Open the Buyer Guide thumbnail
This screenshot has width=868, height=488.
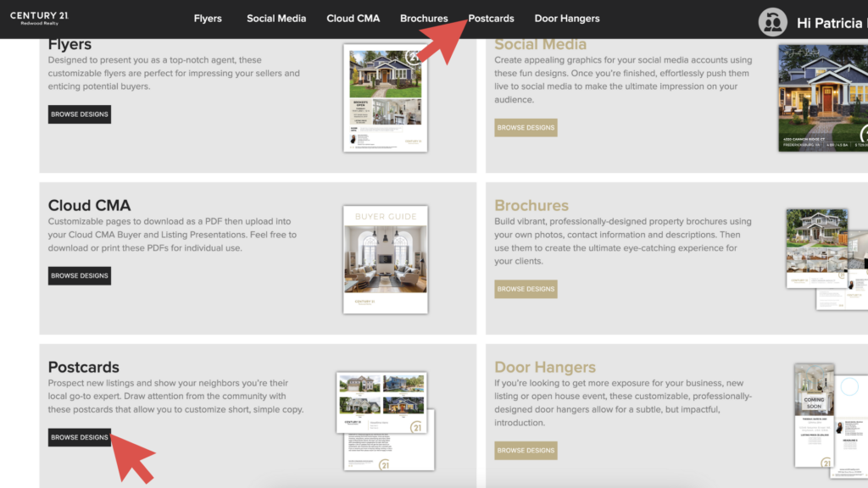click(386, 259)
